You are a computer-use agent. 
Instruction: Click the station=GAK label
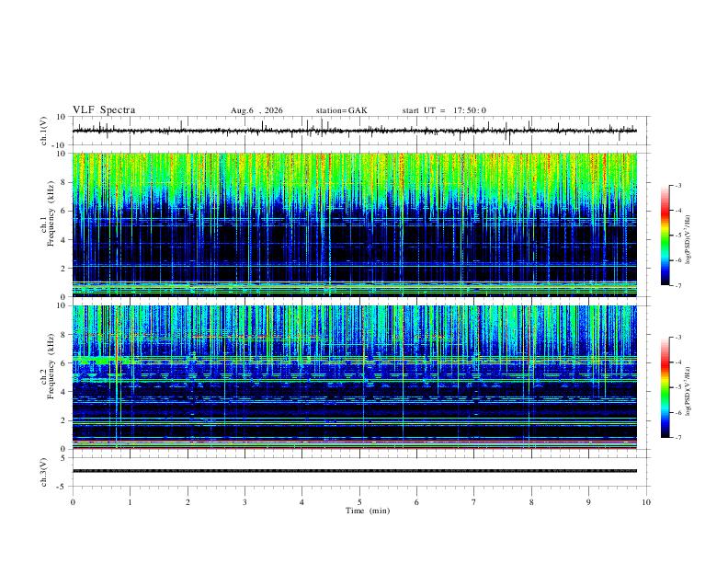(x=341, y=110)
